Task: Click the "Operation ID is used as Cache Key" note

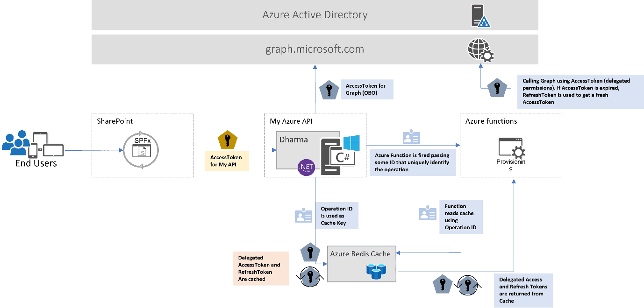Action: 337,216
